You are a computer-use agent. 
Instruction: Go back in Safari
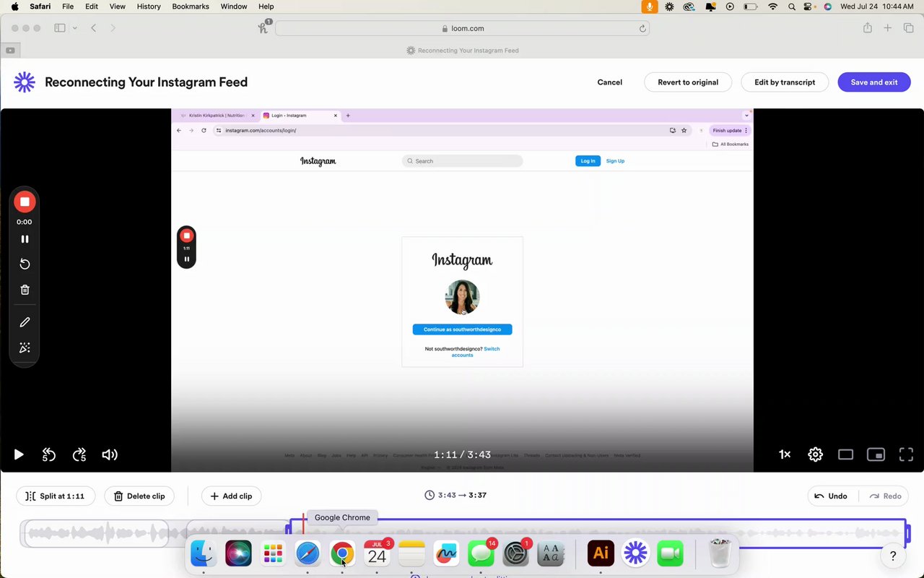pos(94,28)
